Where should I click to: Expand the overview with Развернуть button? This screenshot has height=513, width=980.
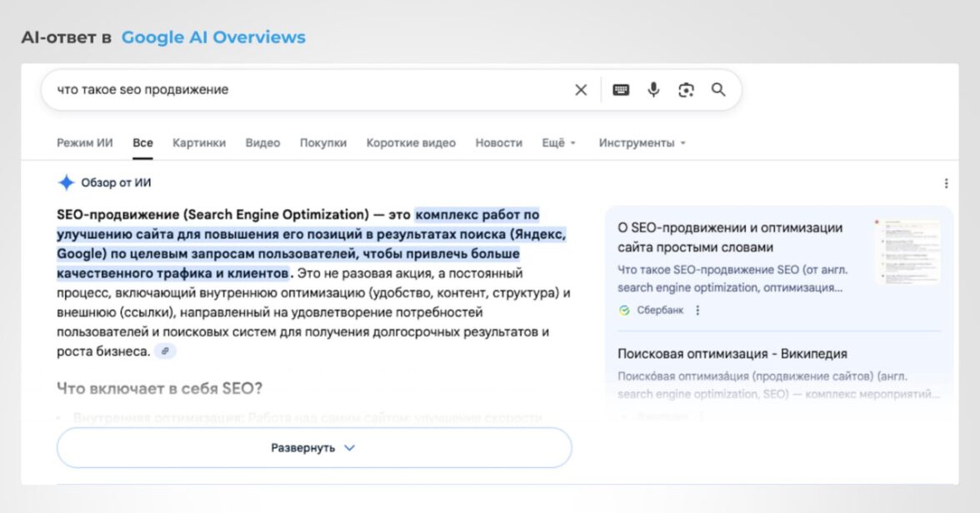click(x=313, y=448)
